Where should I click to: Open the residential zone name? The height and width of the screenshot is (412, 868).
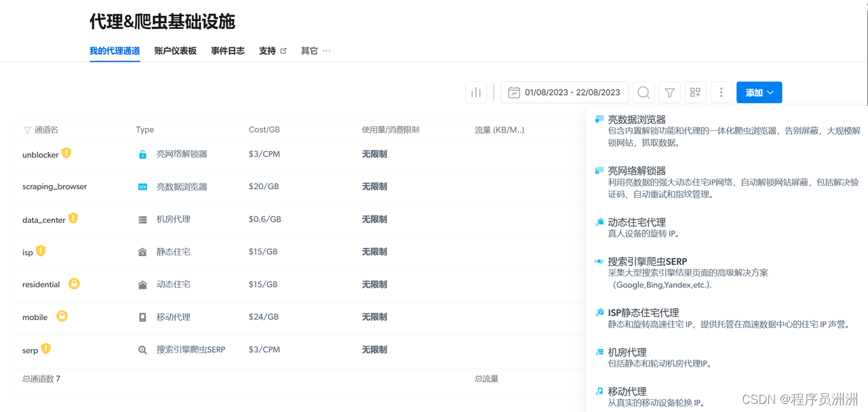(41, 285)
